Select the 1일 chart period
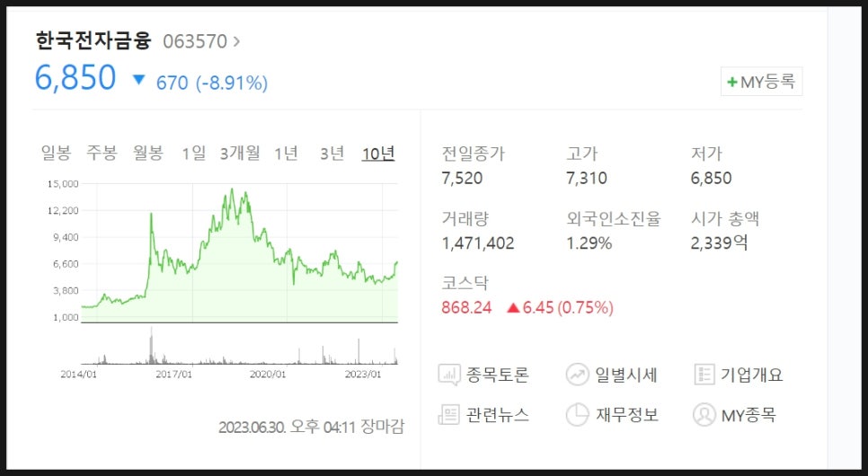Viewport: 868px width, 476px height. pyautogui.click(x=194, y=153)
